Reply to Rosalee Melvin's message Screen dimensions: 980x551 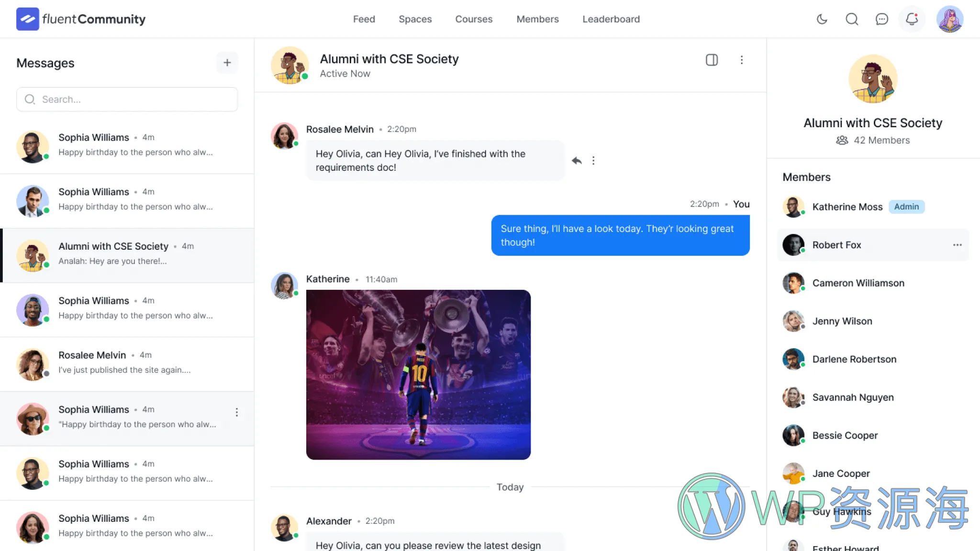pyautogui.click(x=577, y=161)
